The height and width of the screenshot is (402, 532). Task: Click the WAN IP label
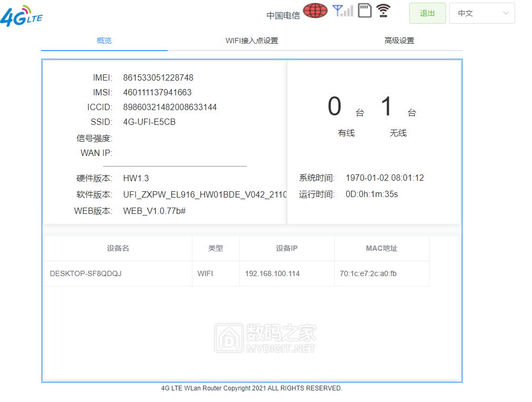pyautogui.click(x=96, y=153)
